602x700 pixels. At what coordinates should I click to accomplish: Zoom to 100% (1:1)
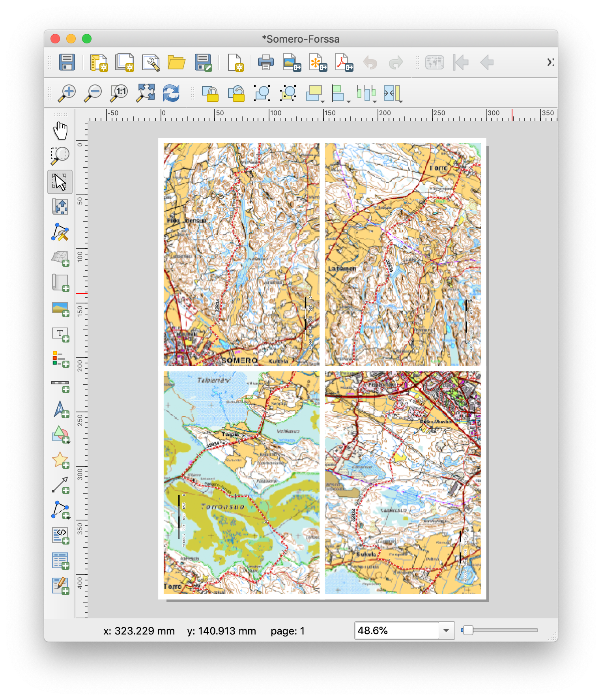(119, 93)
